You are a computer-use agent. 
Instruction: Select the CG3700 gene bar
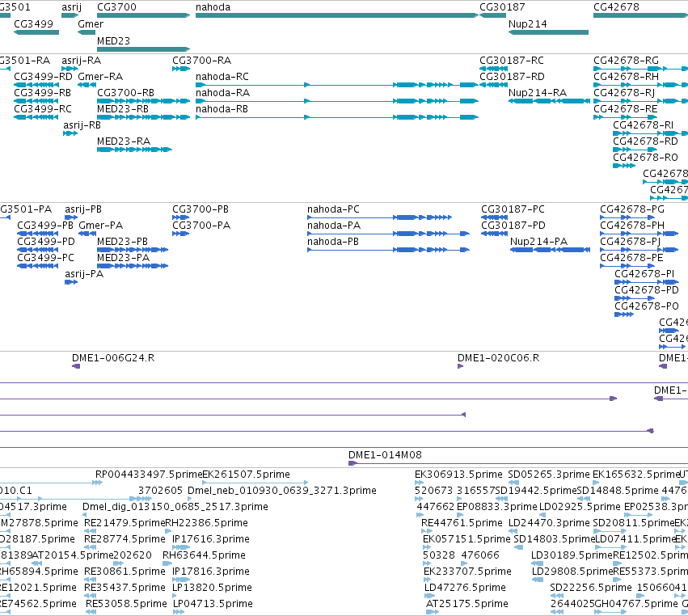(143, 15)
